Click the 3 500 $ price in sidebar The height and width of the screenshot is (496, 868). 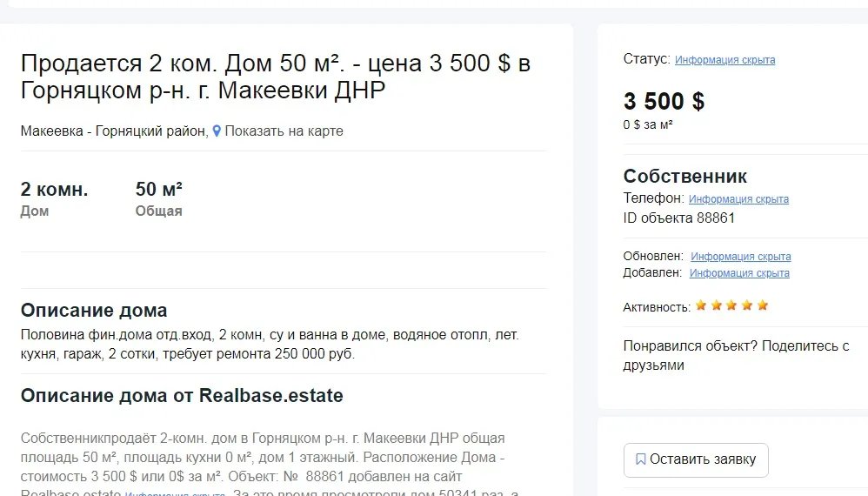664,101
